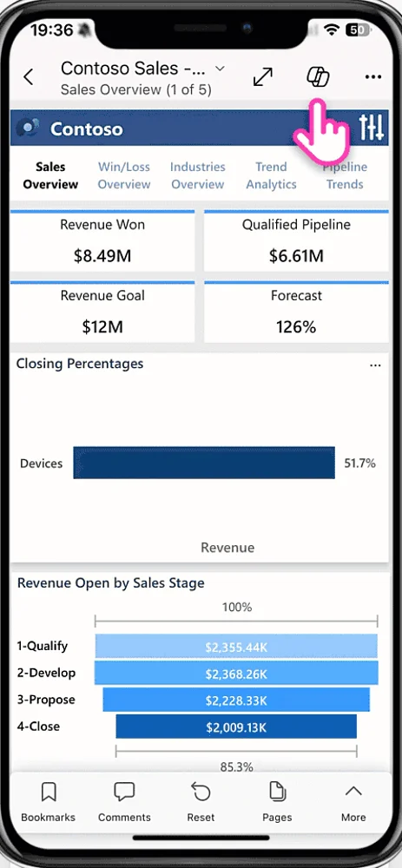Select the 2-Develop funnel bar
402x868 pixels.
pos(236,674)
